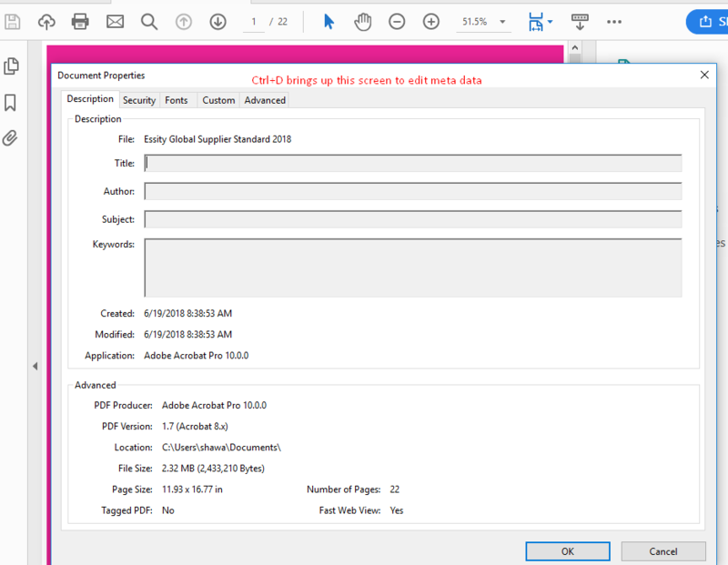Confirm properties with the OK button
This screenshot has height=565, width=728.
[x=567, y=551]
